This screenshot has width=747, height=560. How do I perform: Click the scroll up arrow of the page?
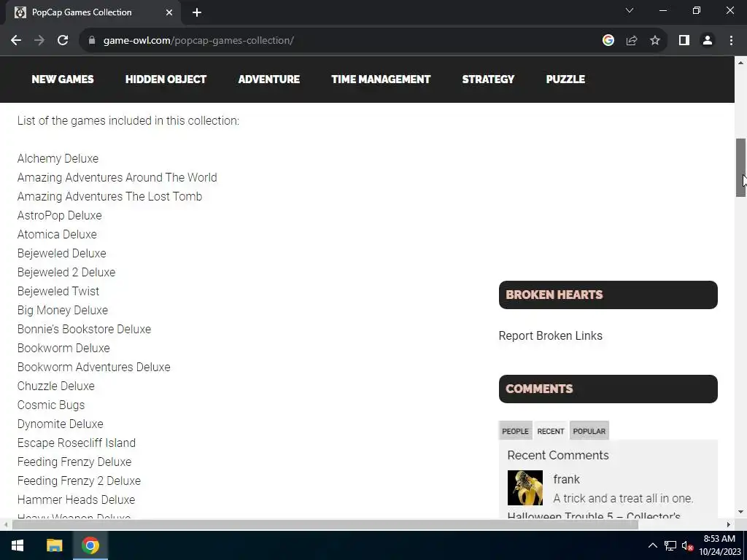tap(740, 63)
